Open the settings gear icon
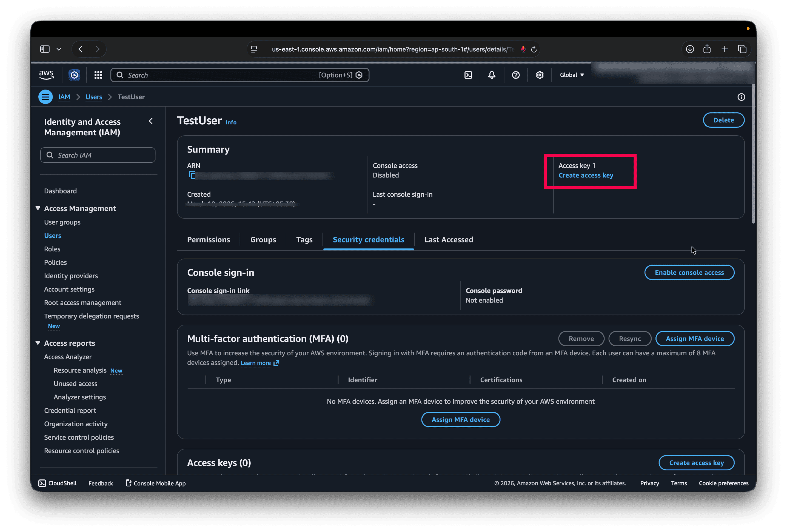This screenshot has height=532, width=787. [540, 75]
